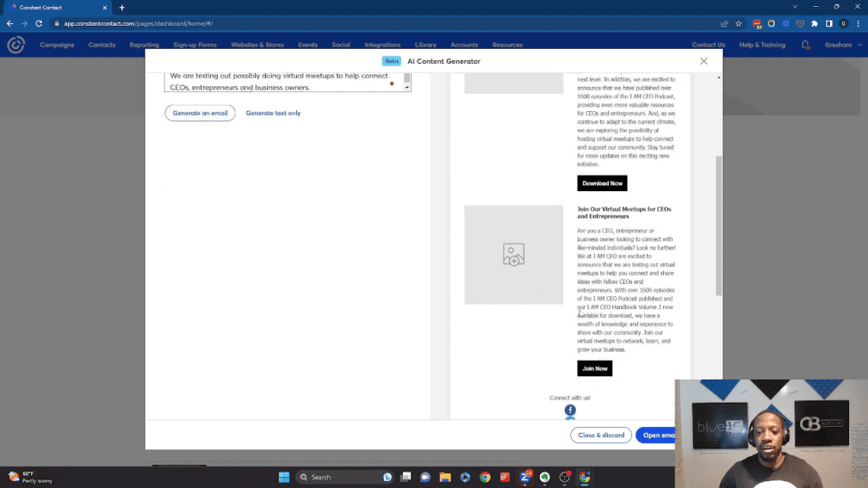Click the virtual meetups prompt text field
Image resolution: width=868 pixels, height=488 pixels.
(x=286, y=81)
